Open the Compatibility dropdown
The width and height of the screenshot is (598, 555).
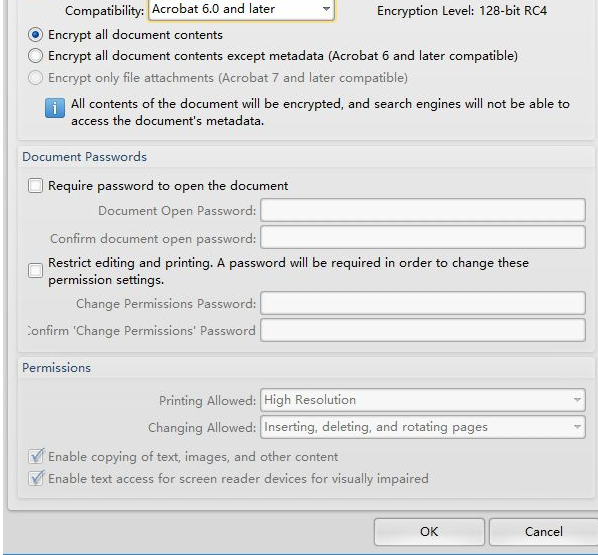click(241, 9)
